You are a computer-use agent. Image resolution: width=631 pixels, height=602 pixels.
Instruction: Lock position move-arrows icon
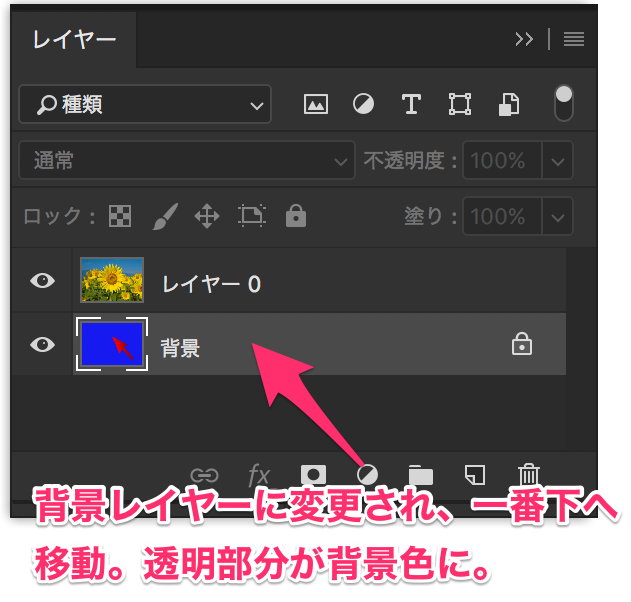coord(207,216)
